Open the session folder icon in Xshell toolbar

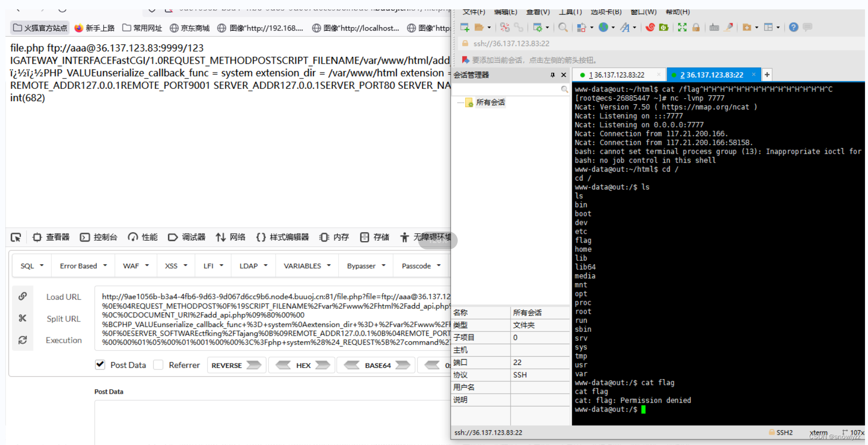pos(478,27)
